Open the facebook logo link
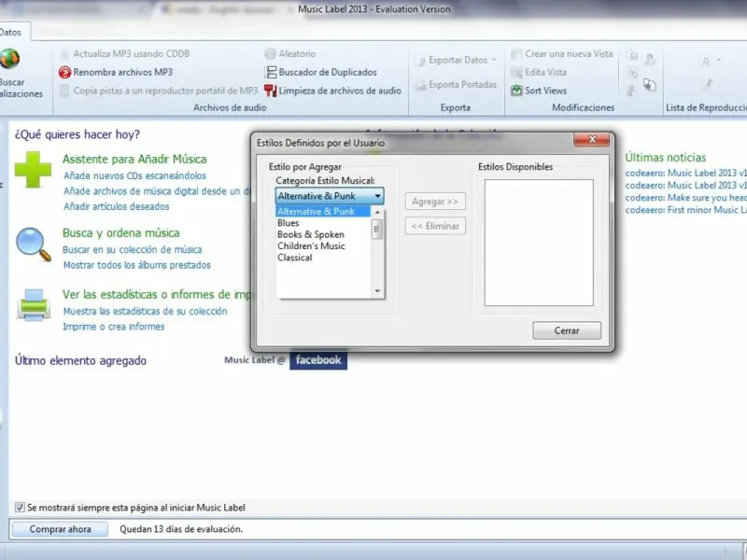Image resolution: width=747 pixels, height=560 pixels. (318, 360)
